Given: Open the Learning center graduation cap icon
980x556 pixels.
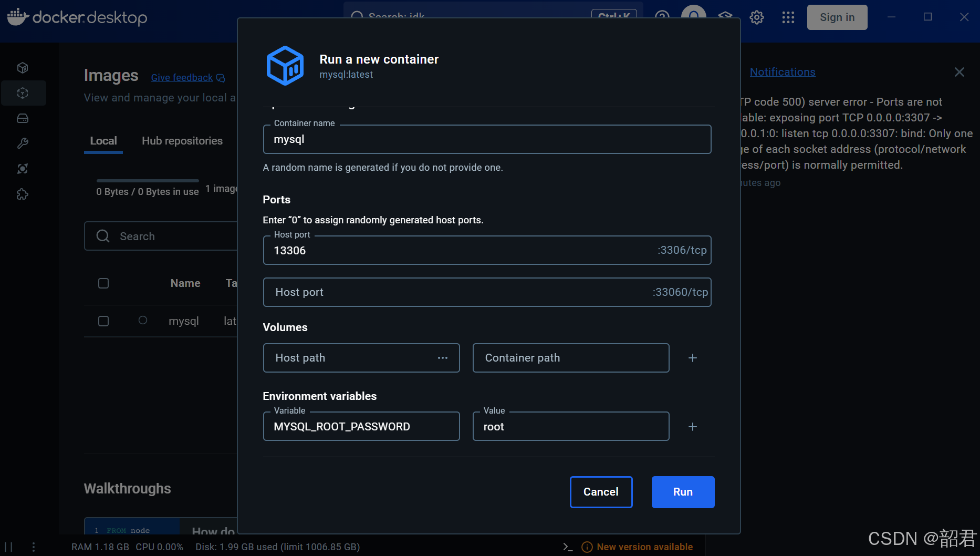Looking at the screenshot, I should (725, 16).
